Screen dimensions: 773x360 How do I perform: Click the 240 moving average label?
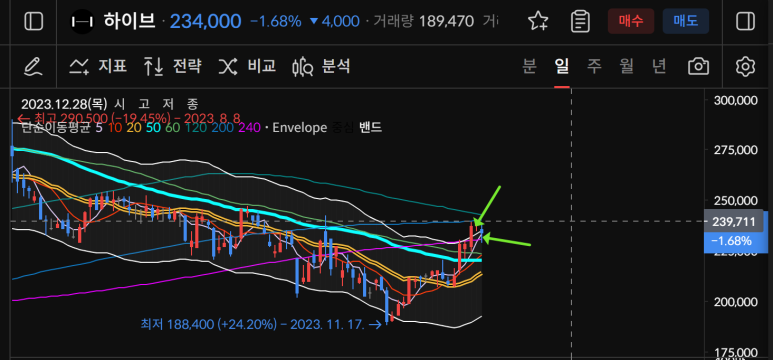[249, 128]
